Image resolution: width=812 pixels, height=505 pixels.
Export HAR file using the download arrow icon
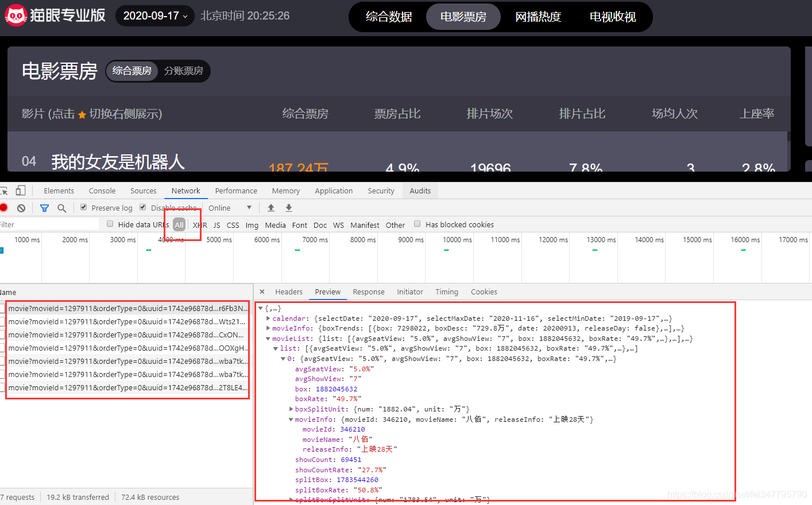click(288, 207)
